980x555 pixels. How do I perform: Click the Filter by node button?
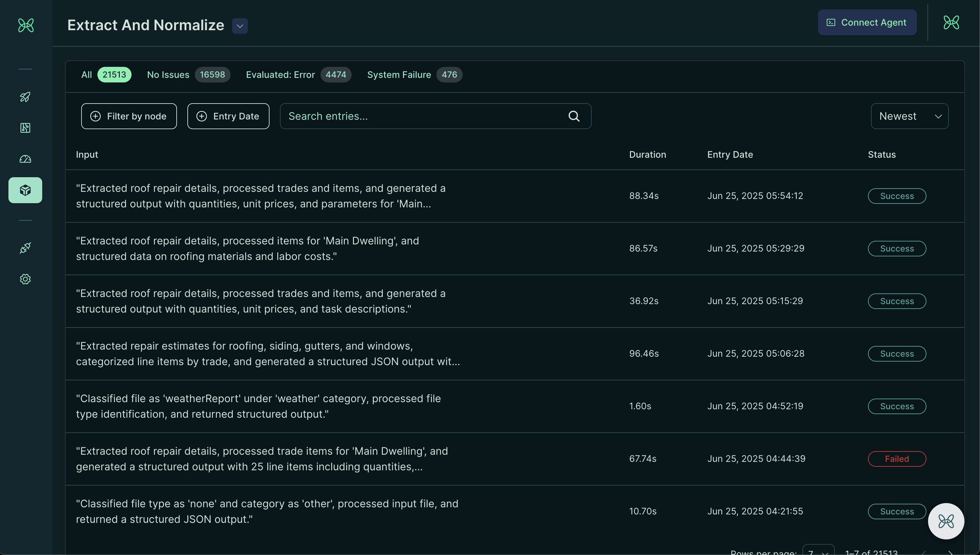(129, 116)
